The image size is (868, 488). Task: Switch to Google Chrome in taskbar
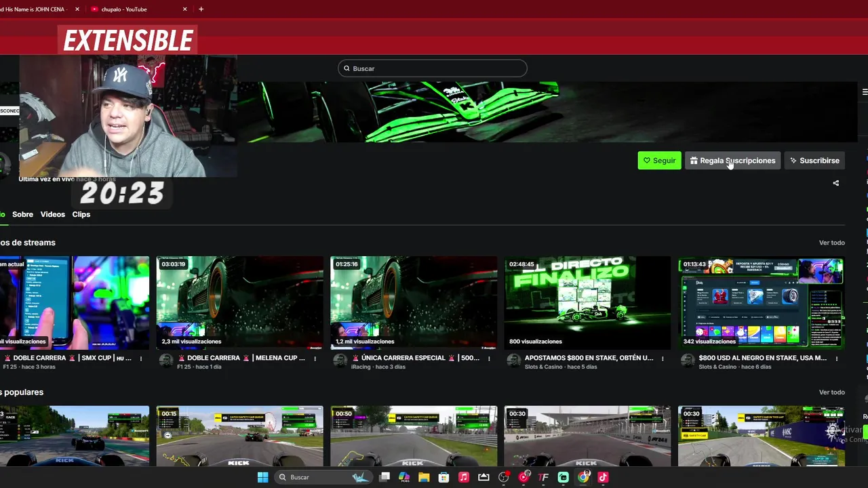[583, 477]
